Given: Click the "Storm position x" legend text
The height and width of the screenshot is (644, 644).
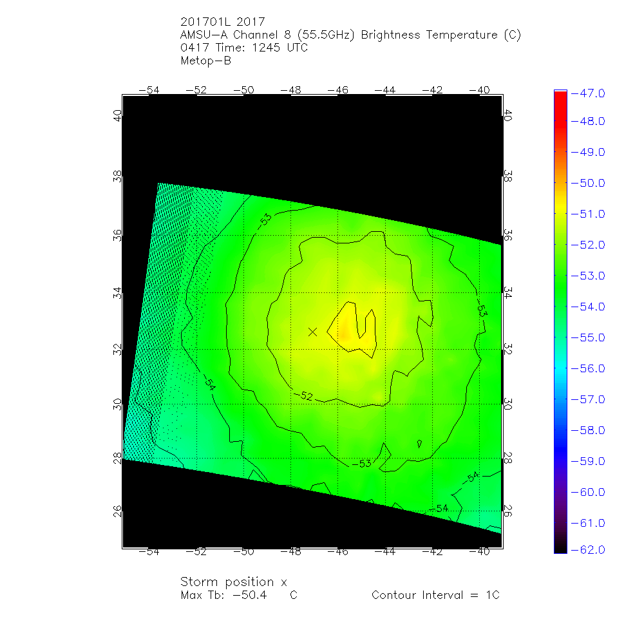Looking at the screenshot, I should 234,582.
